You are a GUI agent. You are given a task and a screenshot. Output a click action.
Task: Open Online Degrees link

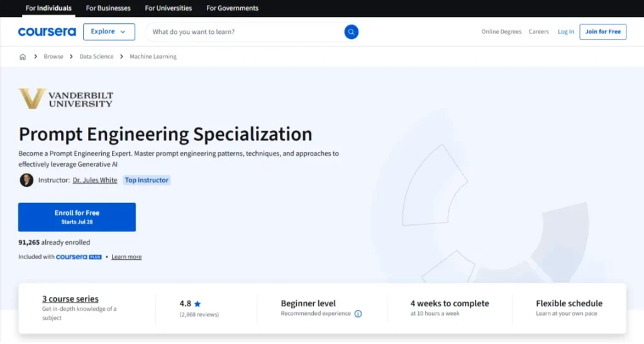(501, 31)
